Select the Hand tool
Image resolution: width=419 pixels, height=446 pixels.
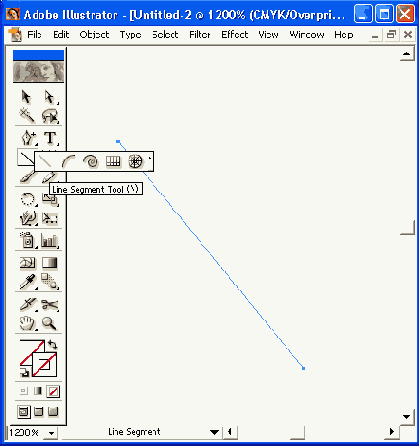[x=28, y=323]
